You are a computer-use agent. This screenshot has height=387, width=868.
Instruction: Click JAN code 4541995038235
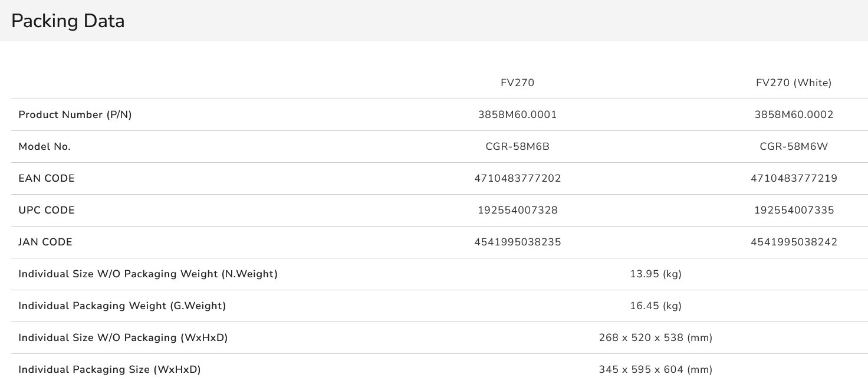[x=517, y=242]
